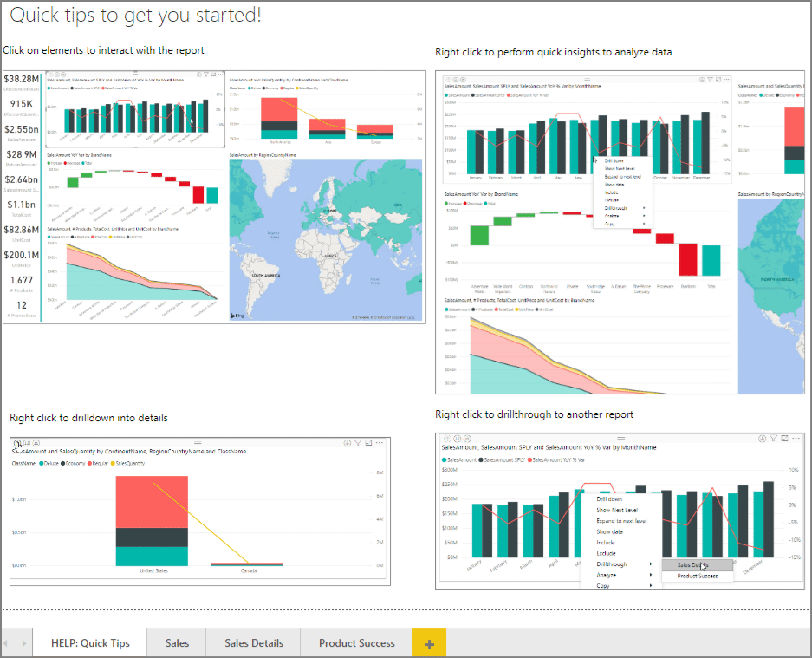Select Product Success drillthrough option
812x658 pixels.
[697, 576]
